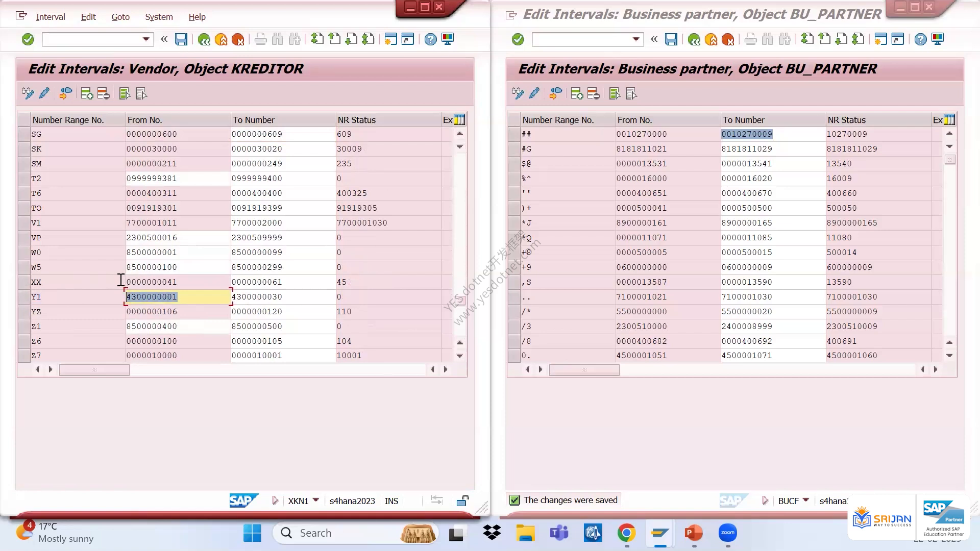Generate shortcut icon in Business partner window
This screenshot has width=980, height=551.
click(x=897, y=39)
